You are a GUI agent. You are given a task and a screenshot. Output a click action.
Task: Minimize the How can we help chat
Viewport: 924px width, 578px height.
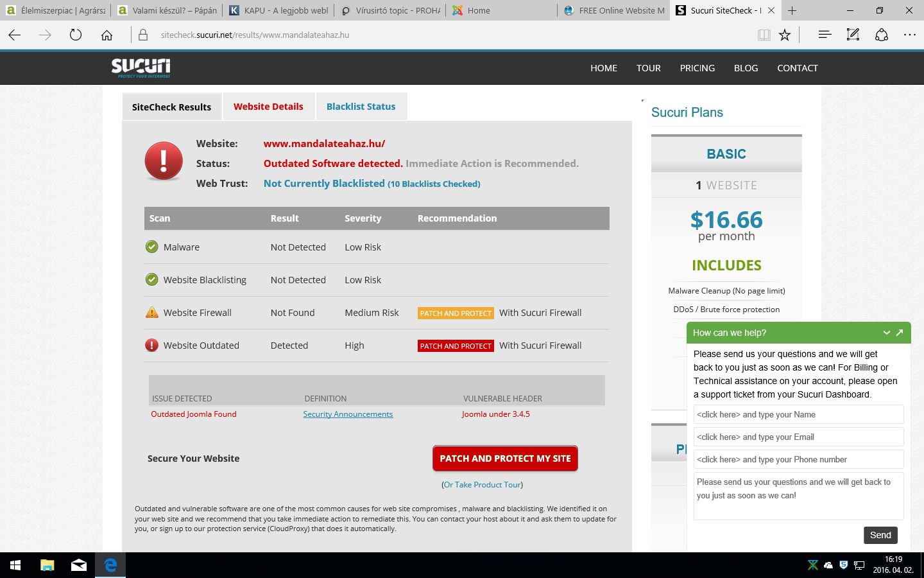pos(886,333)
